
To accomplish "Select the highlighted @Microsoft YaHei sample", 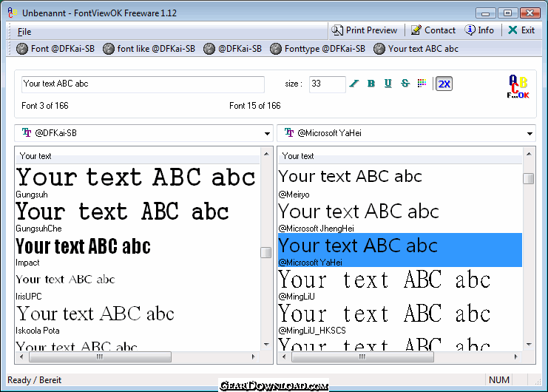I will pyautogui.click(x=400, y=250).
